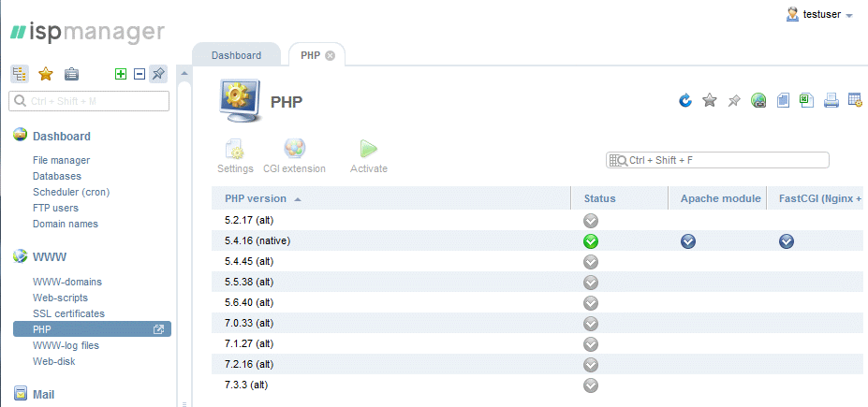Open FTP users from the sidebar
The width and height of the screenshot is (868, 407).
pos(55,208)
